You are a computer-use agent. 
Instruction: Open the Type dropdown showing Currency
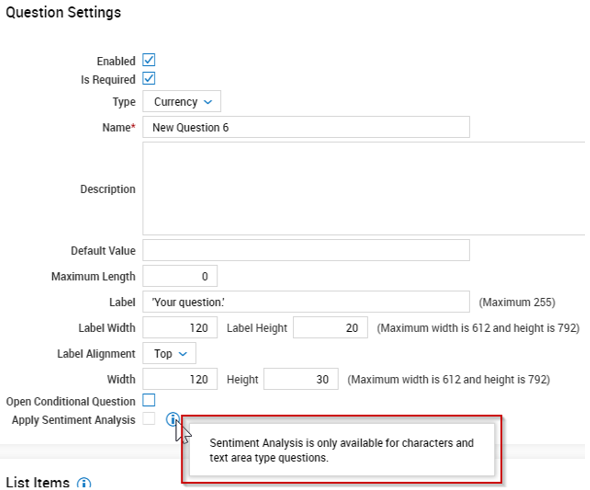pyautogui.click(x=181, y=101)
